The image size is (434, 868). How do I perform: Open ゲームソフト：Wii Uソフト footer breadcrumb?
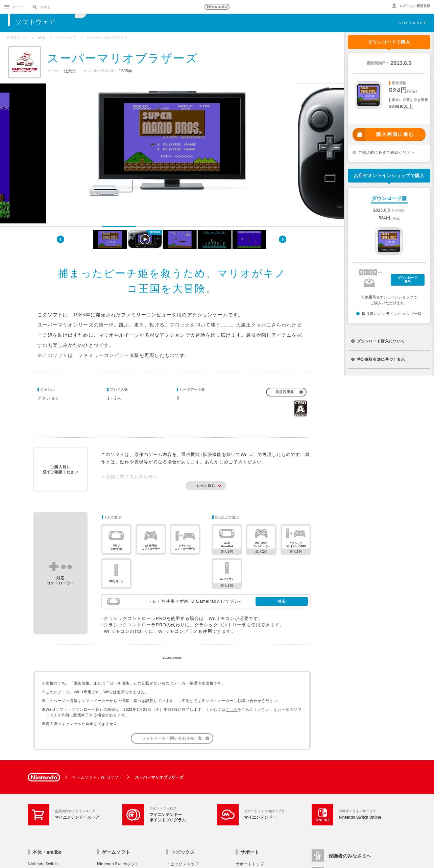click(97, 777)
